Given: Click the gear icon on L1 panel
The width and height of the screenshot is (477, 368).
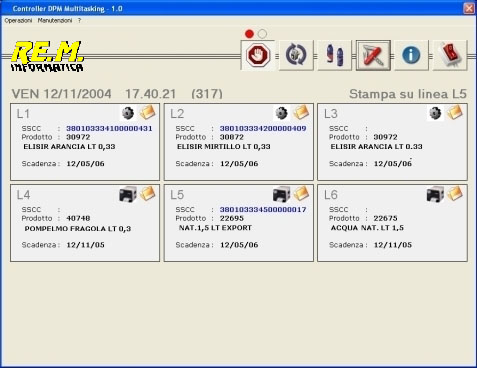Looking at the screenshot, I should 128,113.
